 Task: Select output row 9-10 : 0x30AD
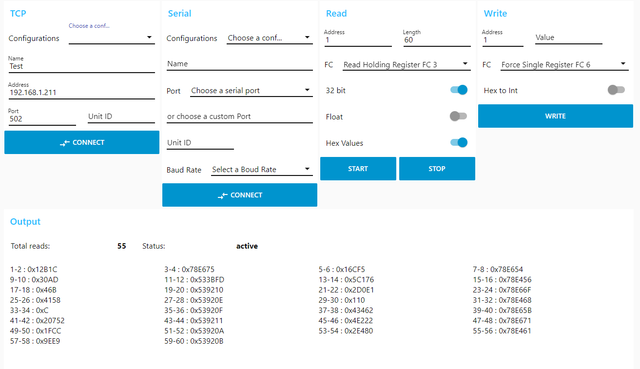point(34,280)
